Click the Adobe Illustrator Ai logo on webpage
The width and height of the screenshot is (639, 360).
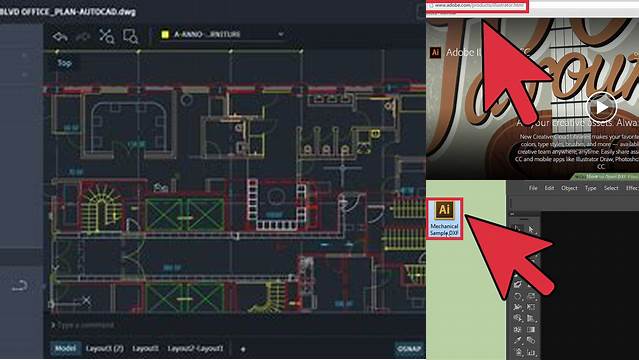pyautogui.click(x=435, y=52)
